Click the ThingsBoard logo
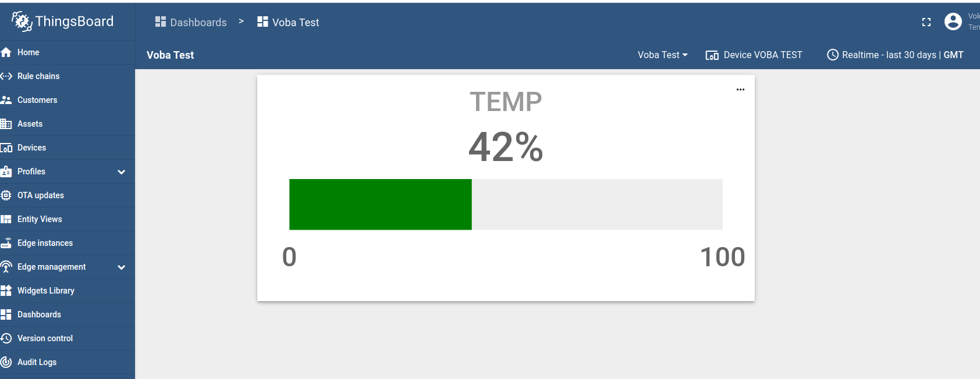The width and height of the screenshot is (980, 379). click(x=61, y=22)
